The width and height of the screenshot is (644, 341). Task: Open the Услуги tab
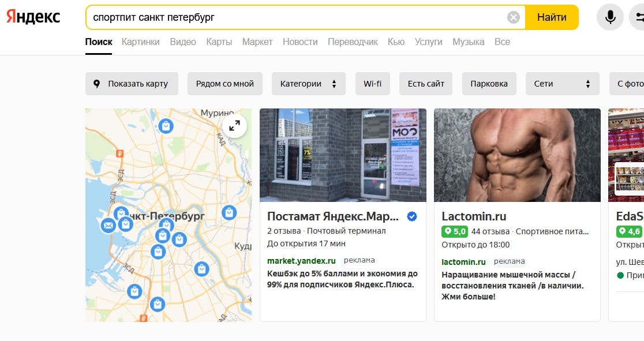click(428, 42)
